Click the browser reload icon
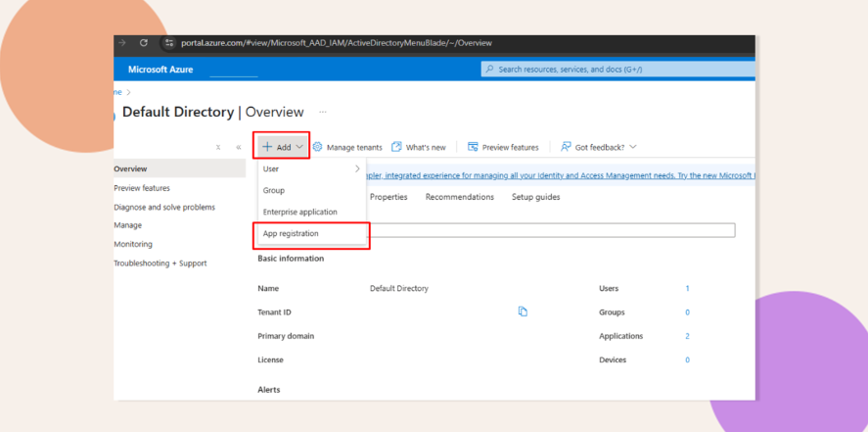 [x=144, y=43]
